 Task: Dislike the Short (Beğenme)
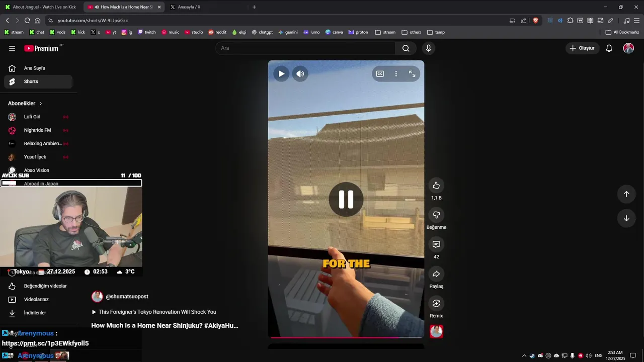436,215
